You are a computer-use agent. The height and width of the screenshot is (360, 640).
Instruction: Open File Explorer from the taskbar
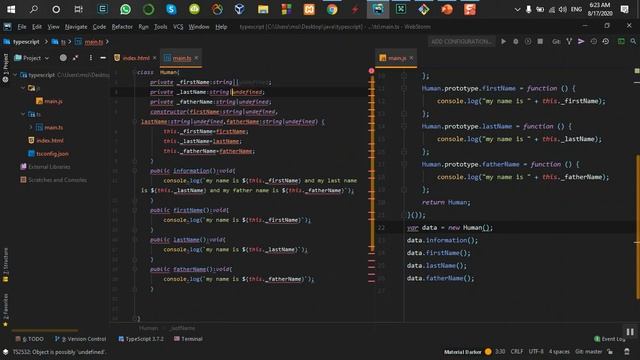coord(263,9)
